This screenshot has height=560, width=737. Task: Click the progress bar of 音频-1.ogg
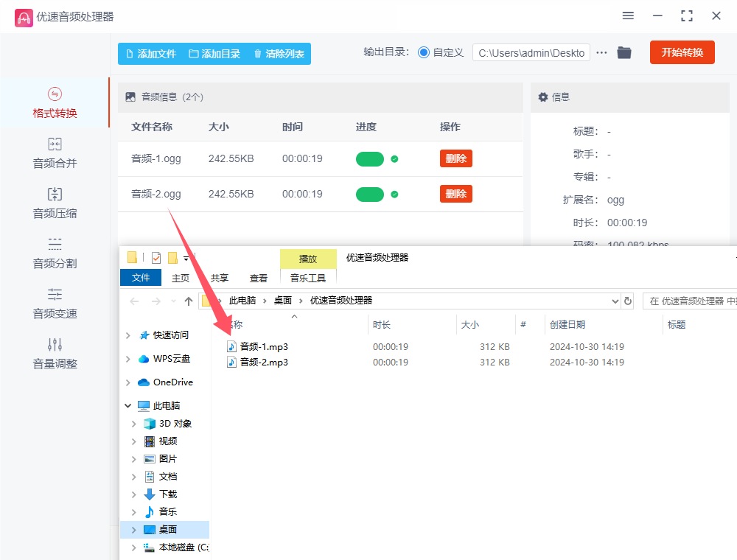click(x=370, y=159)
